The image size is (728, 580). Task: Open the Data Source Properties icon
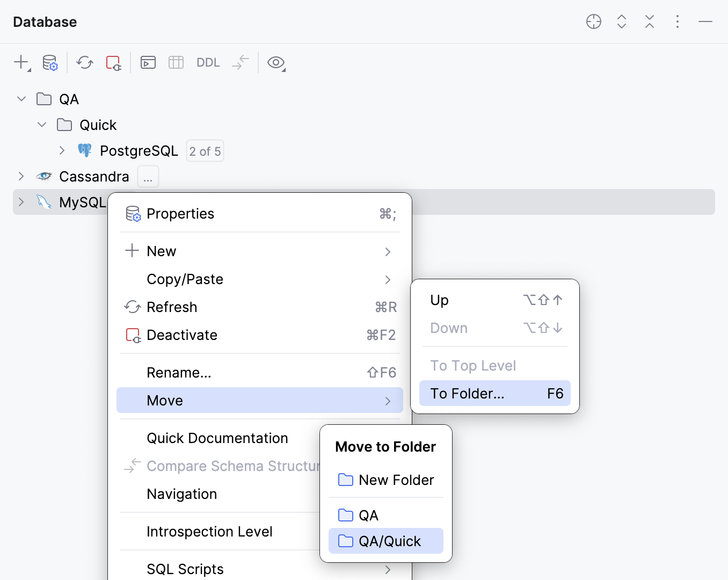(50, 62)
